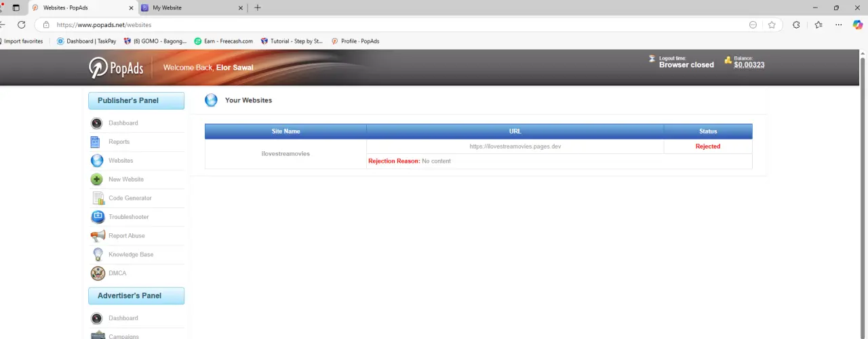868x339 pixels.
Task: Click the address bar options ellipsis icon
Action: tap(753, 24)
